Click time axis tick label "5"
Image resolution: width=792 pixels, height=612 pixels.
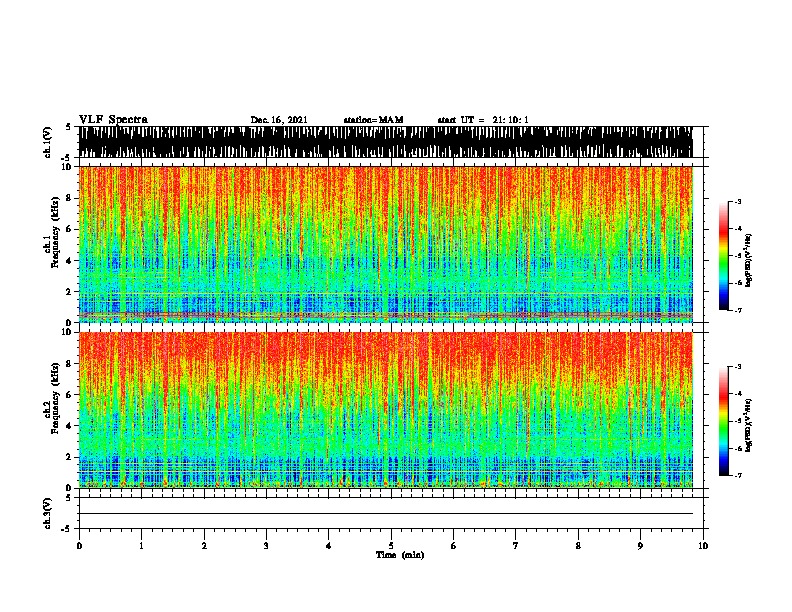(391, 545)
